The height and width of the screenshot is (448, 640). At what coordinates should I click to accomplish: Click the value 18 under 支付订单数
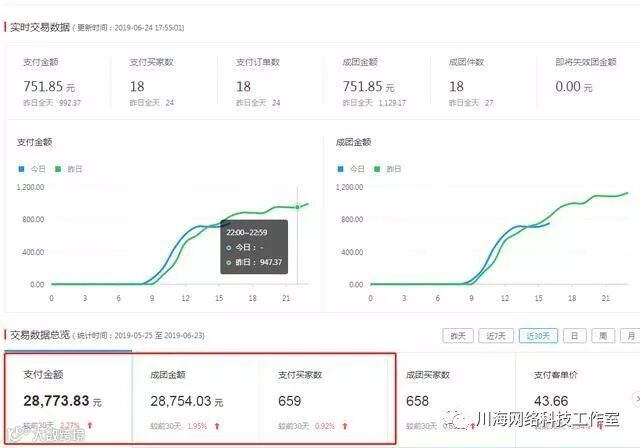click(244, 86)
